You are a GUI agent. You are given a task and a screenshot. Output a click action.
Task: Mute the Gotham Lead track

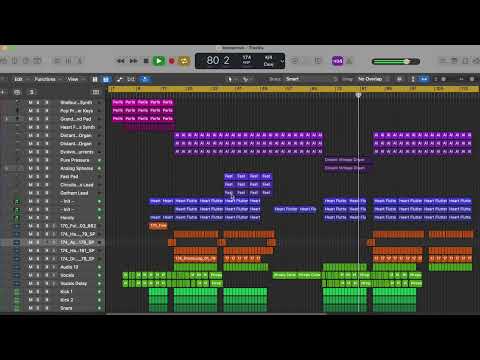click(30, 193)
